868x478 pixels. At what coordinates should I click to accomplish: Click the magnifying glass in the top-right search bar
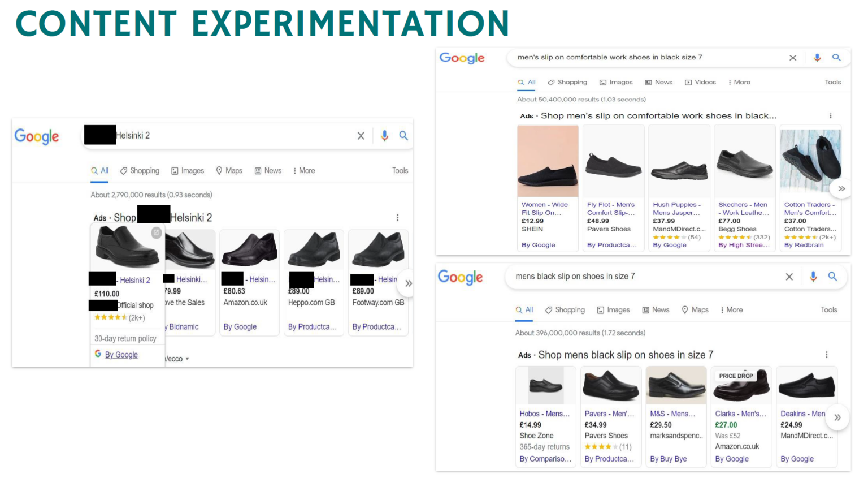pos(837,57)
